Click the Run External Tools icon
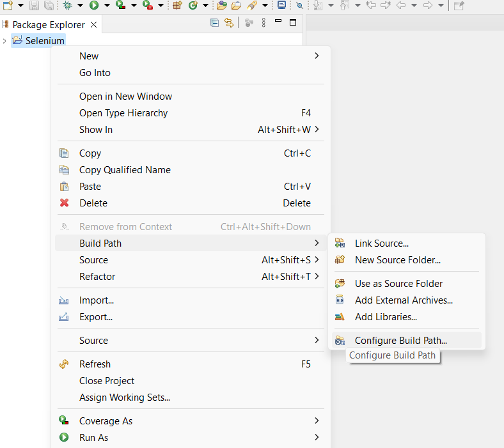This screenshot has height=448, width=504. coord(148,5)
